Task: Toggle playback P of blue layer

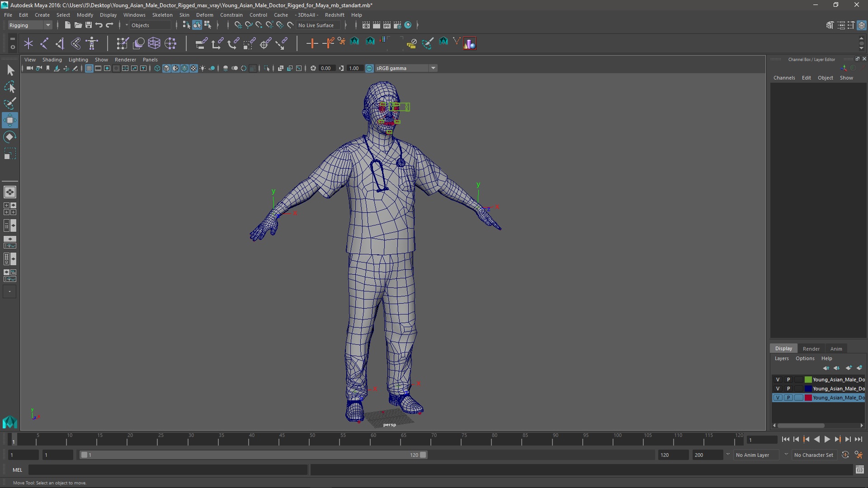Action: tap(788, 389)
